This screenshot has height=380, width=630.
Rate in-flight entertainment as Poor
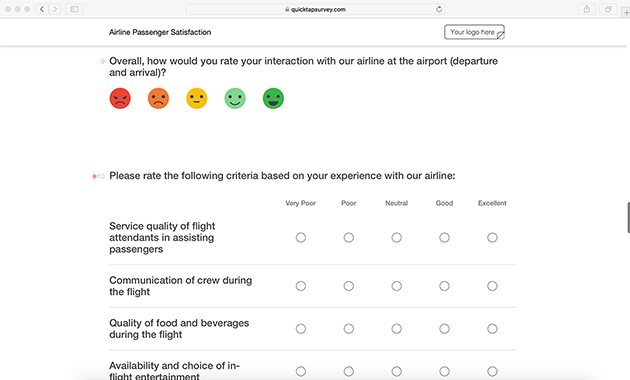[349, 372]
